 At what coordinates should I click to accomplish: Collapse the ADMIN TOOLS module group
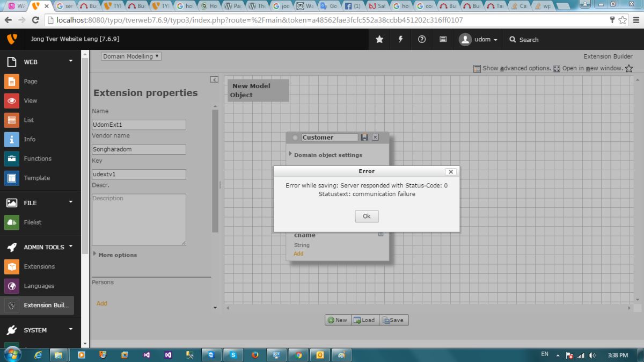pos(70,246)
